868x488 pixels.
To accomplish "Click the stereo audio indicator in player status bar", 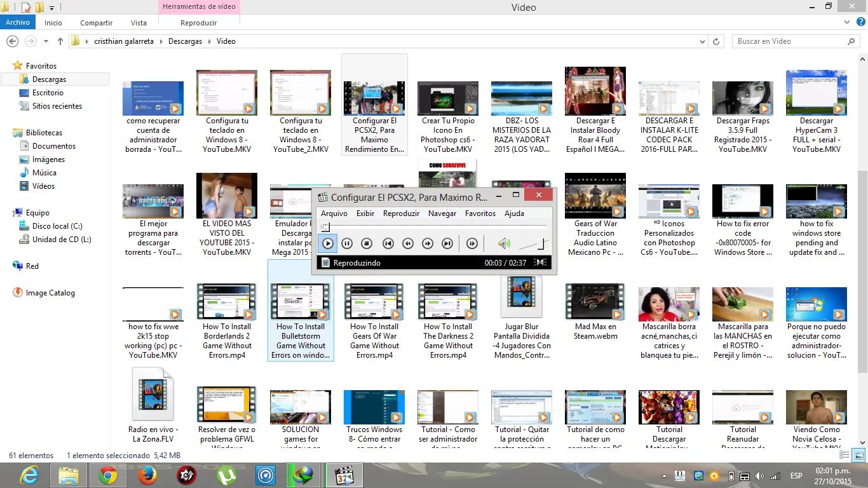I will click(541, 262).
